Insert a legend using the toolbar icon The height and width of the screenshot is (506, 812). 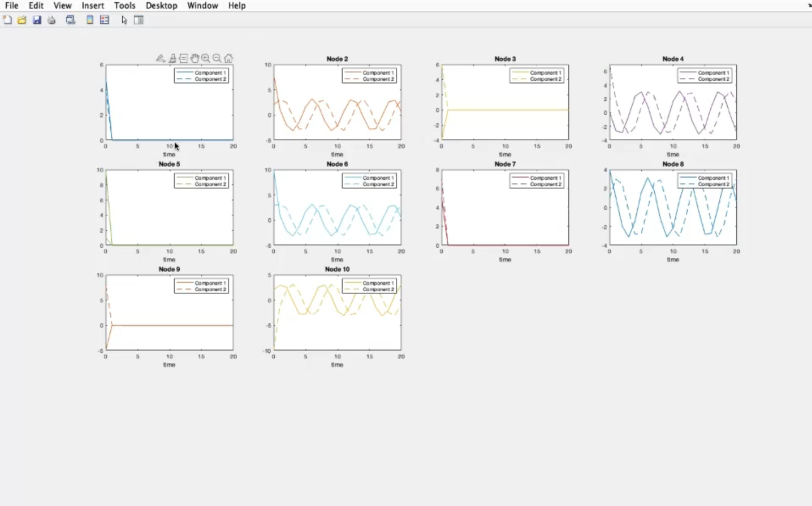click(x=105, y=20)
